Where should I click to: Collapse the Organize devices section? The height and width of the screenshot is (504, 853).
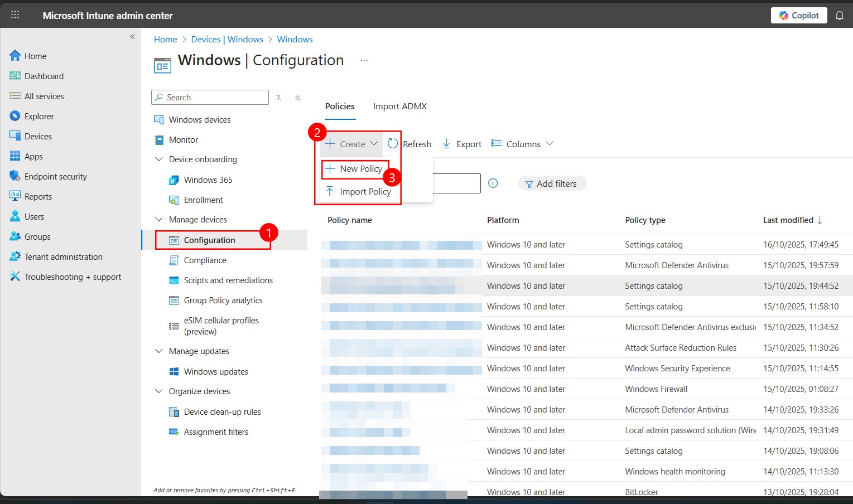click(x=159, y=391)
